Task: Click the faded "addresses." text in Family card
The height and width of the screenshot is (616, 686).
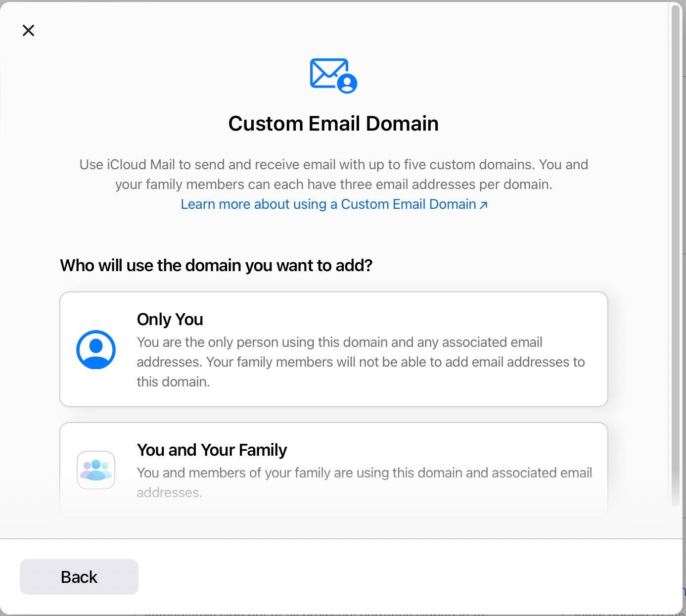Action: (x=169, y=493)
